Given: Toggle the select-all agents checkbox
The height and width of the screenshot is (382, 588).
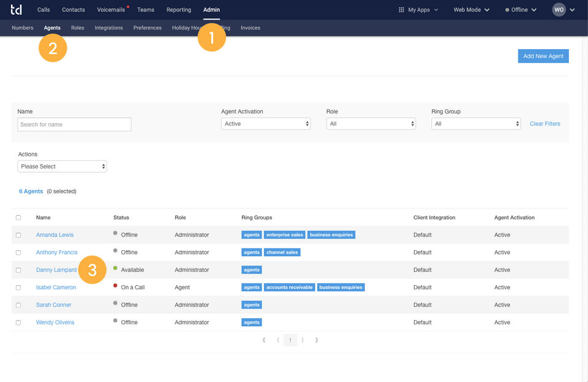Looking at the screenshot, I should (18, 218).
